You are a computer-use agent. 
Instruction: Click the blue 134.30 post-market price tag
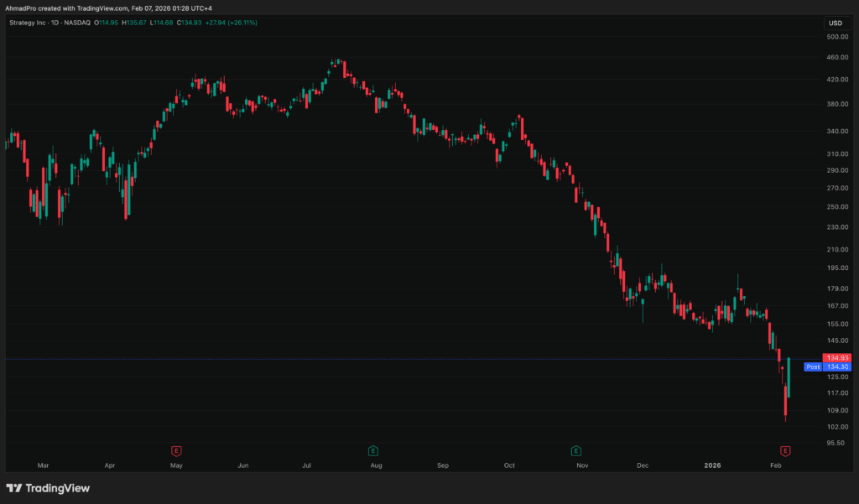coord(838,366)
